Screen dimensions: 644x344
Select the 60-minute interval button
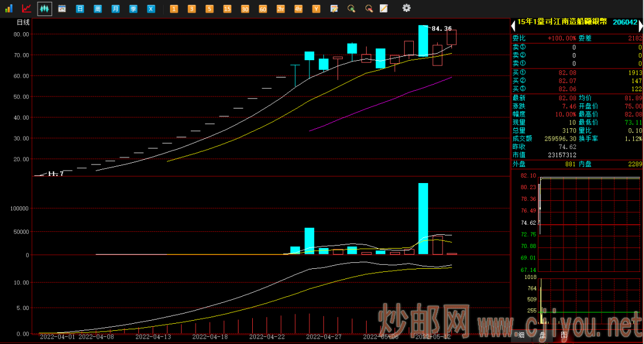[x=262, y=9]
